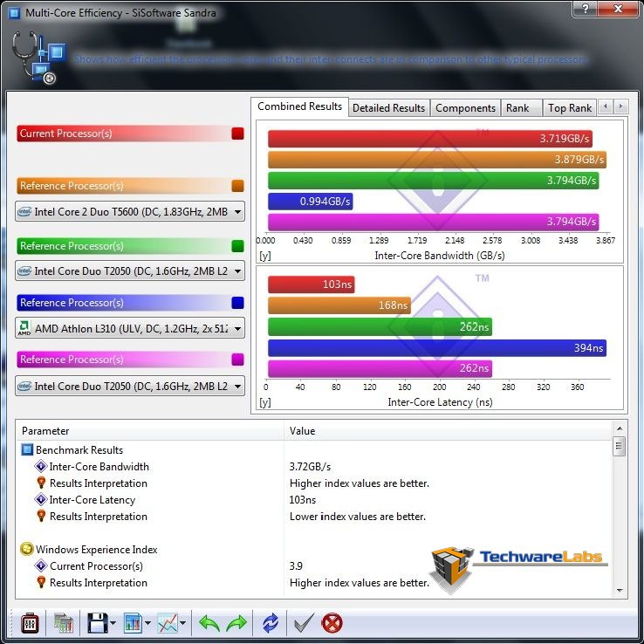Select the Combined Results tab
The image size is (644, 644).
pyautogui.click(x=300, y=106)
